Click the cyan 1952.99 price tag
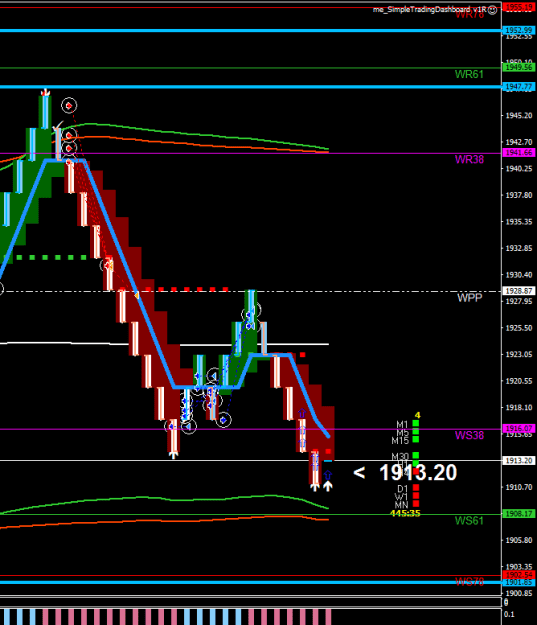 tap(519, 30)
